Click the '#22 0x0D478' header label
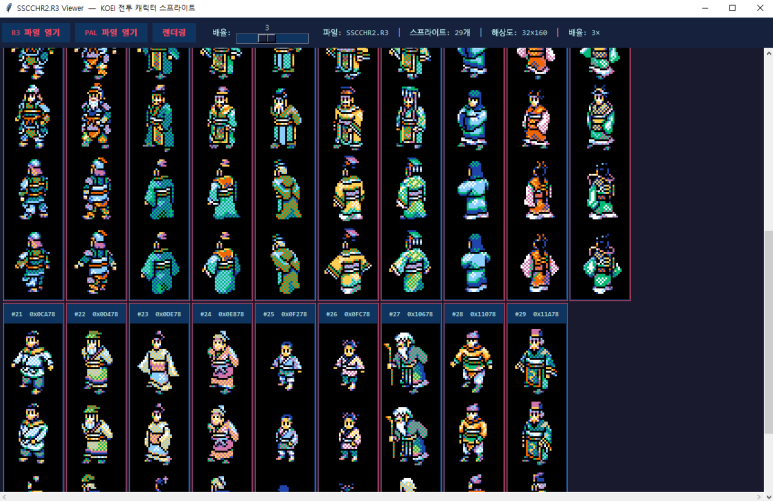773x501 pixels. 97,314
